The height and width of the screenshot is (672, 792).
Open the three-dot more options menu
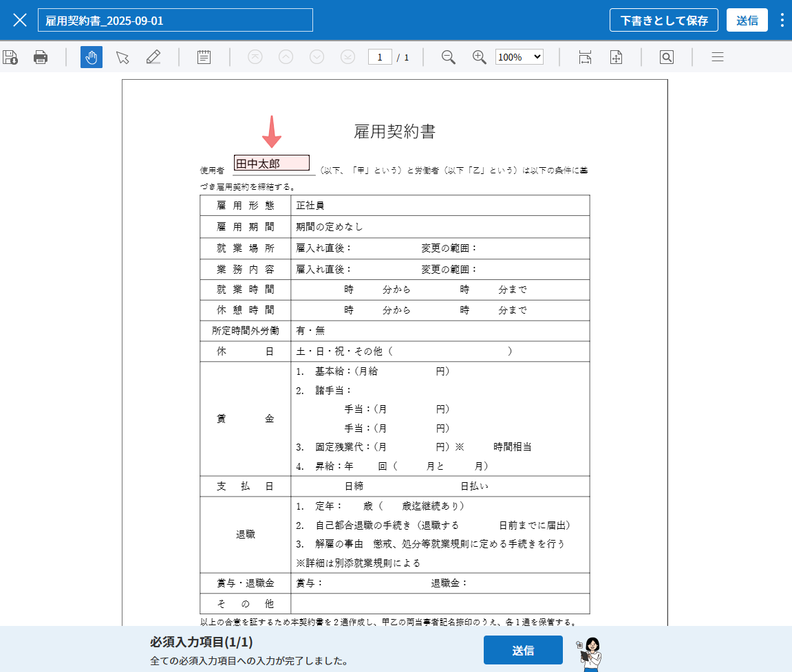click(782, 20)
